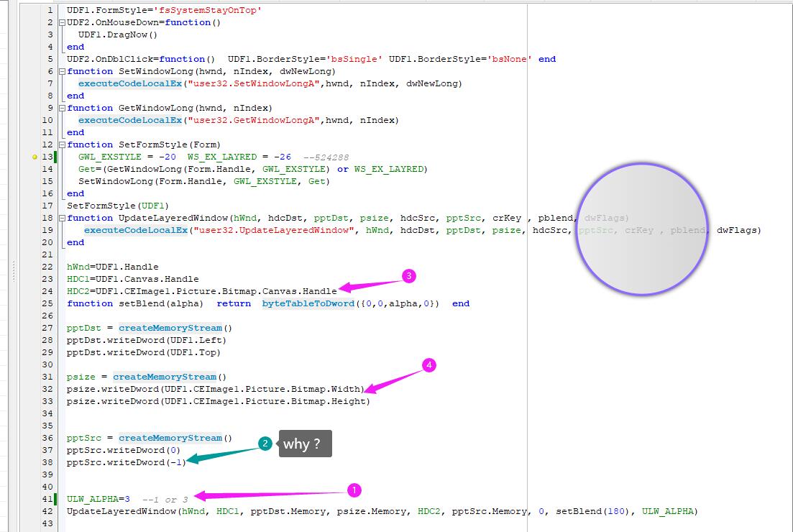
Task: Click the "user32.UpdateLayeredWindow" string literal
Action: (274, 231)
